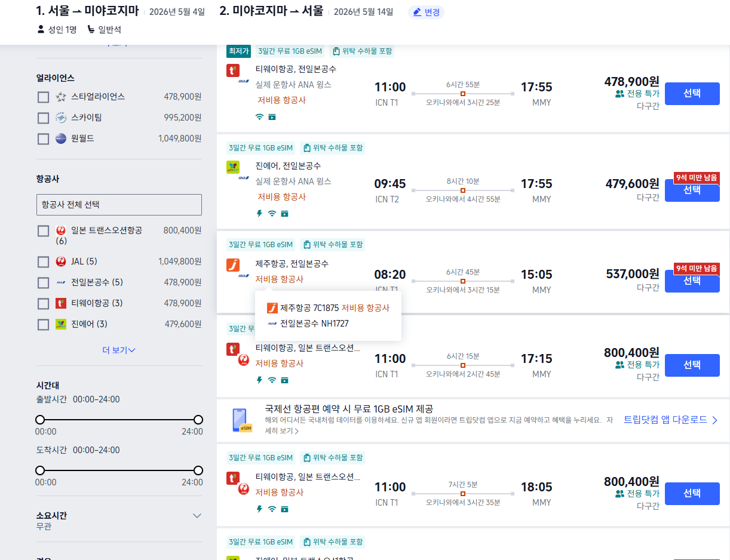Click the Jin Air logo in the 479,600원 card
This screenshot has width=730, height=560.
point(233,167)
